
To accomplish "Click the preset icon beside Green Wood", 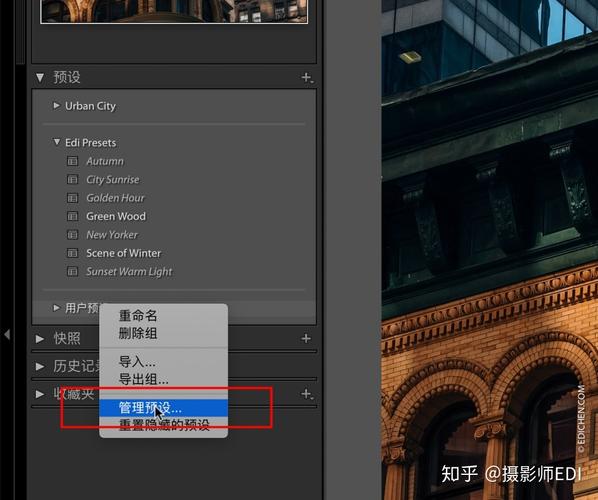I will coord(72,216).
